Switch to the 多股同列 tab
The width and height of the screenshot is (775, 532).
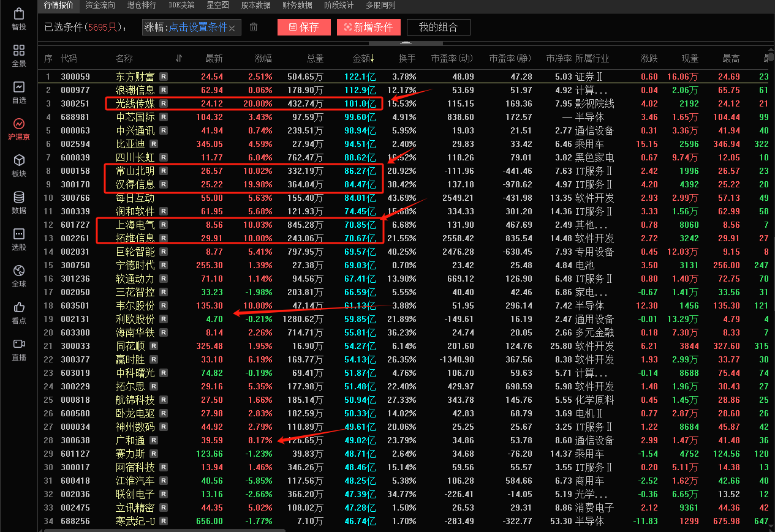pos(380,6)
